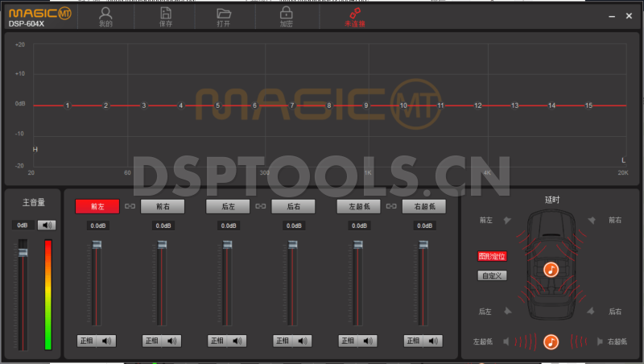Click the red 未连接 connection icon
The image size is (644, 364).
[x=354, y=13]
